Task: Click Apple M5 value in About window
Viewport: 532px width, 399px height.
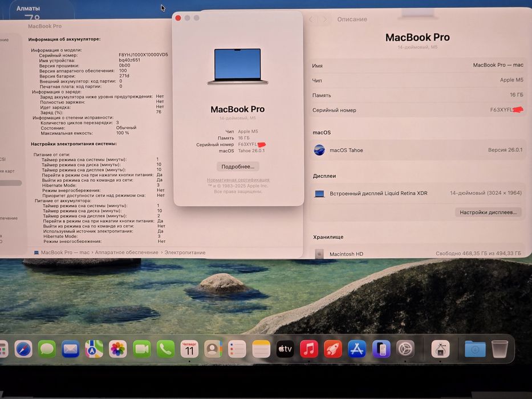Action: (248, 131)
